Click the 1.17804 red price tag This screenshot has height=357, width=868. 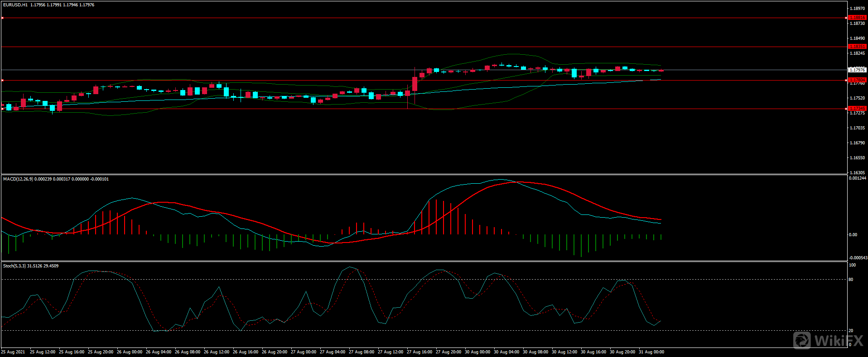857,80
